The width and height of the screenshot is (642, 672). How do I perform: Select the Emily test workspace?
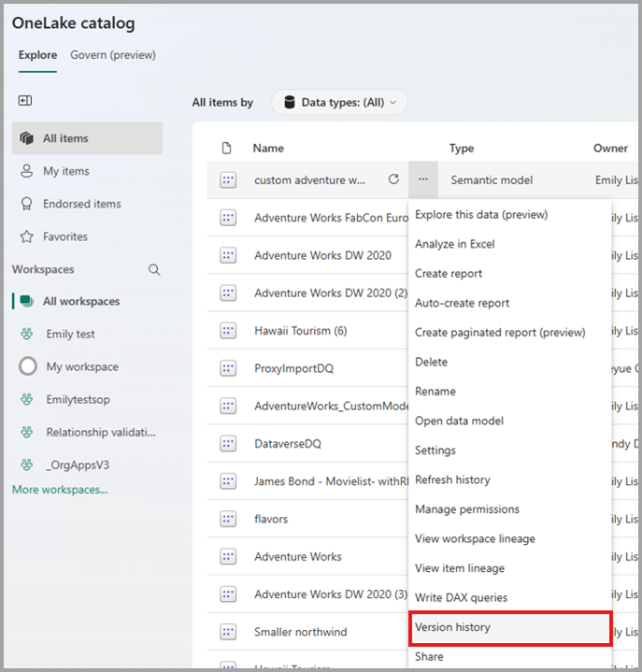tap(88, 334)
